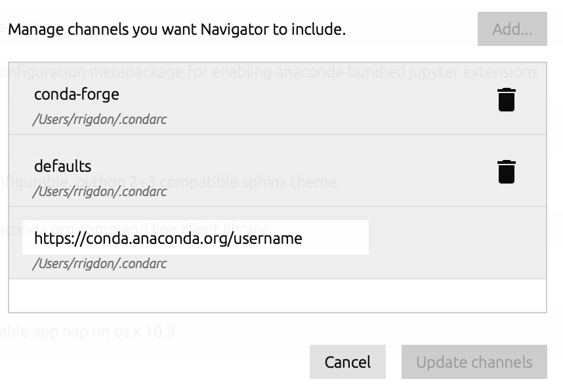Remove the defaults channel using trash icon
563x392 pixels.
[507, 172]
